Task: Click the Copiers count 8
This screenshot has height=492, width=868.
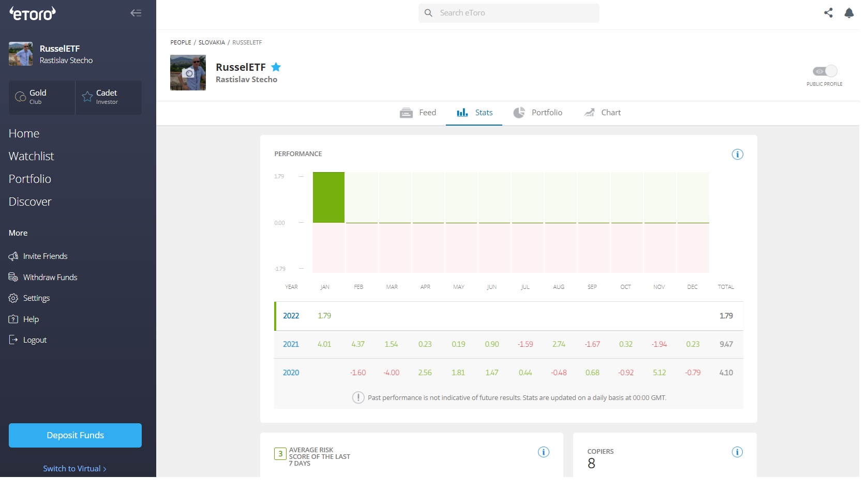Action: point(591,464)
